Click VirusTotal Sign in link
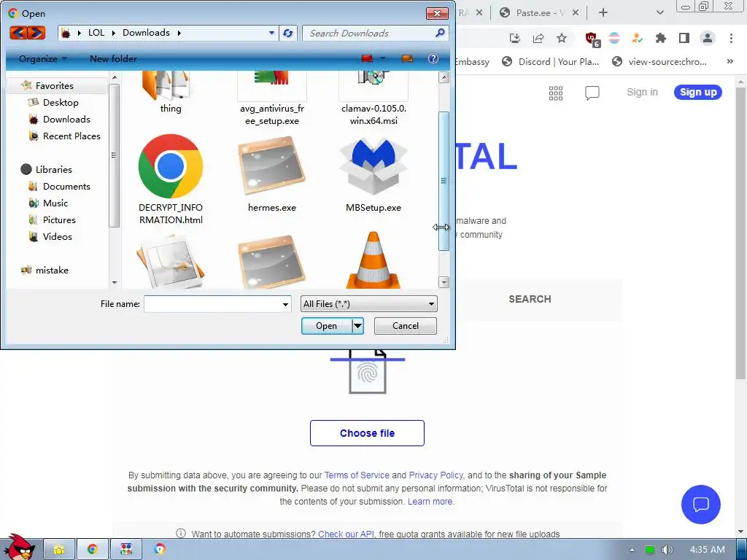This screenshot has height=560, width=747. pos(642,93)
